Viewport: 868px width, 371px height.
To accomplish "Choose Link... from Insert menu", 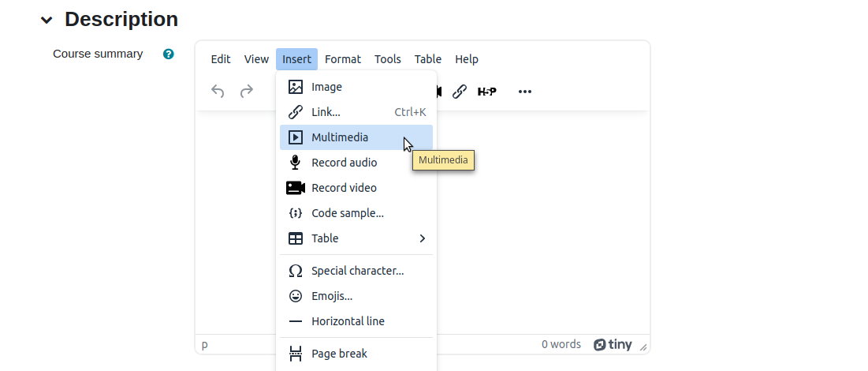I will click(x=356, y=112).
